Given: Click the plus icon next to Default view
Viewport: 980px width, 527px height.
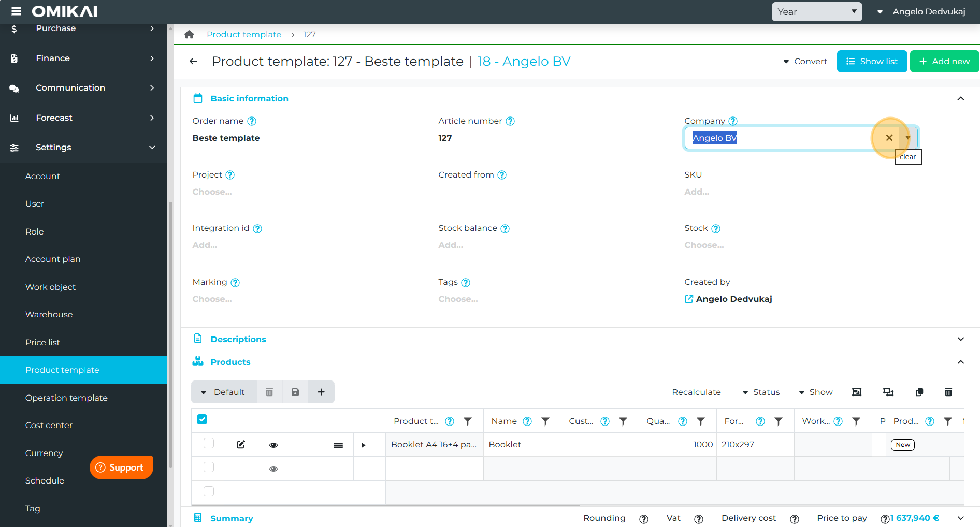Looking at the screenshot, I should pyautogui.click(x=321, y=392).
